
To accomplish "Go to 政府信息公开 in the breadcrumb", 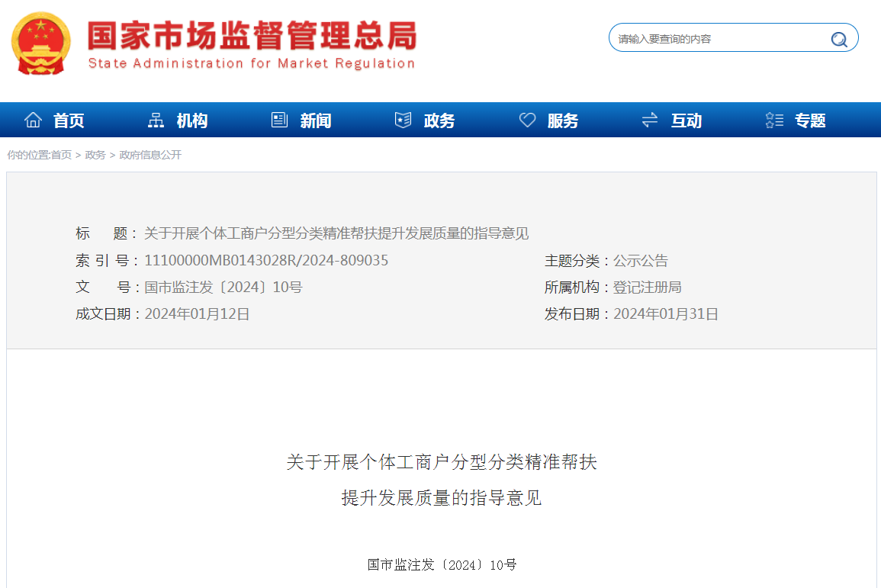I will tap(150, 155).
